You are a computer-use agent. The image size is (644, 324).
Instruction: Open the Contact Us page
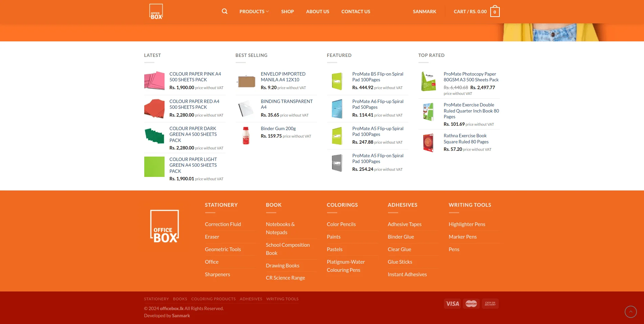pos(356,12)
